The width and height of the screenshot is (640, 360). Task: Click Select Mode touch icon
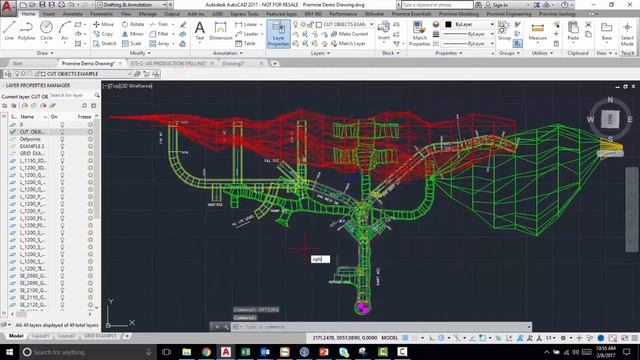pos(627,33)
